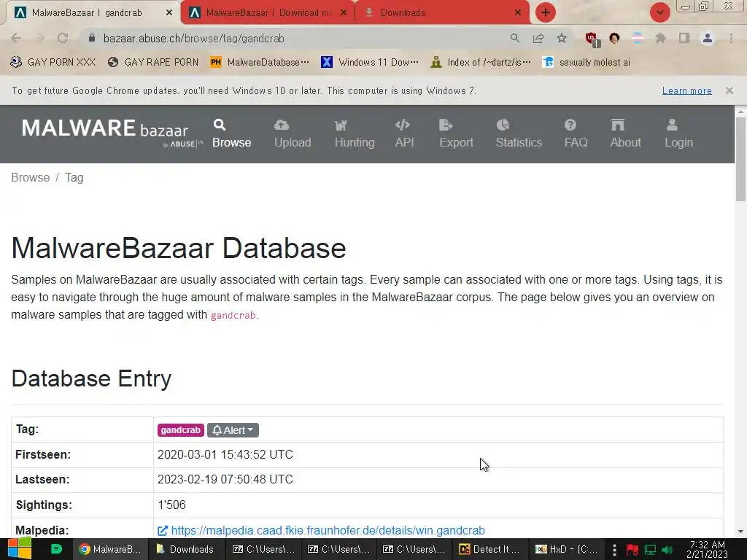Image resolution: width=747 pixels, height=560 pixels.
Task: Open the Chrome three-dot menu
Action: click(x=731, y=38)
